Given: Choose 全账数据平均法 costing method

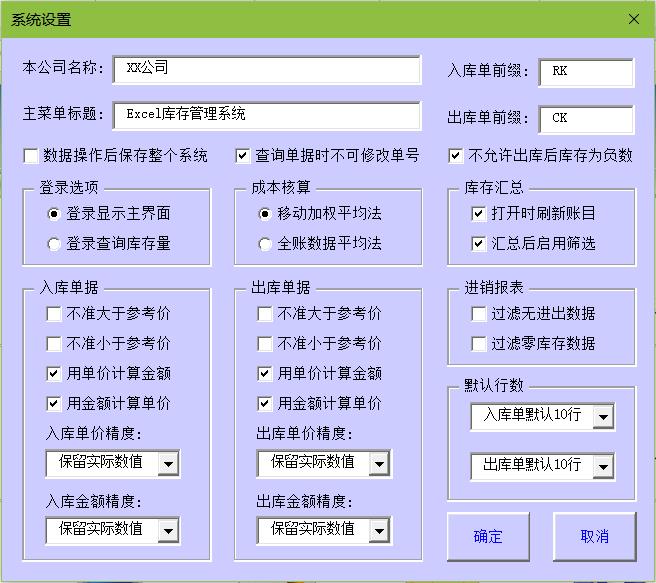Looking at the screenshot, I should [x=265, y=244].
